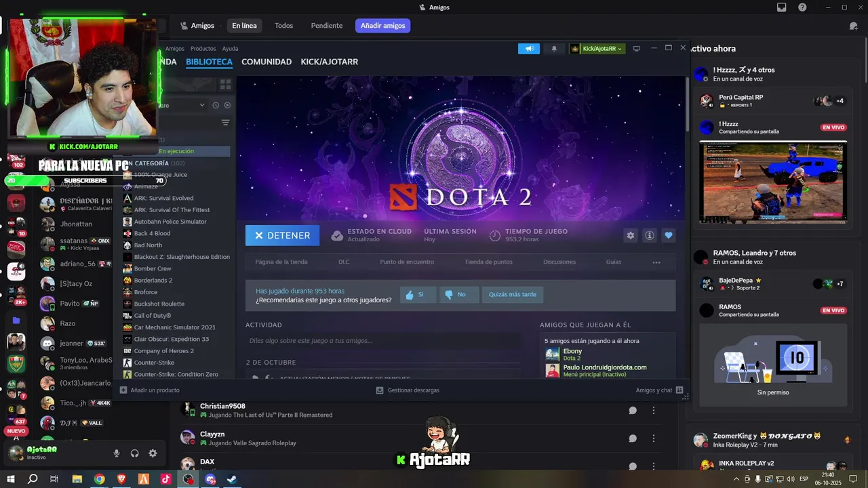
Task: Open 'Página de la tienda' link
Action: [281, 262]
